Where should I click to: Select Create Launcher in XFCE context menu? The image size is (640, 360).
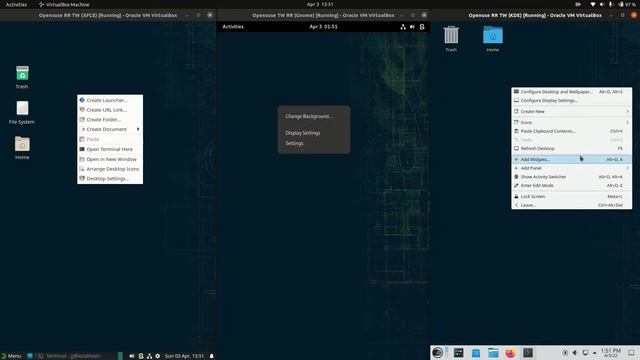[110, 100]
